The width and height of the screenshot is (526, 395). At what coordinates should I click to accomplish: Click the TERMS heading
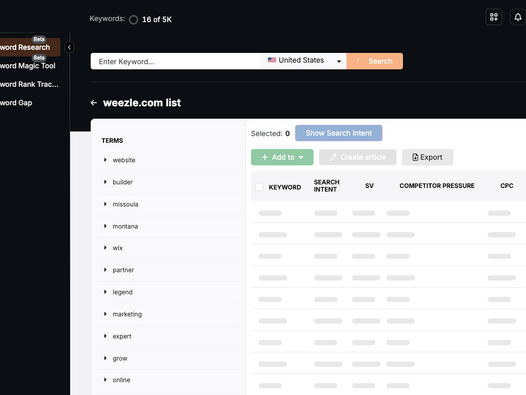coord(112,141)
